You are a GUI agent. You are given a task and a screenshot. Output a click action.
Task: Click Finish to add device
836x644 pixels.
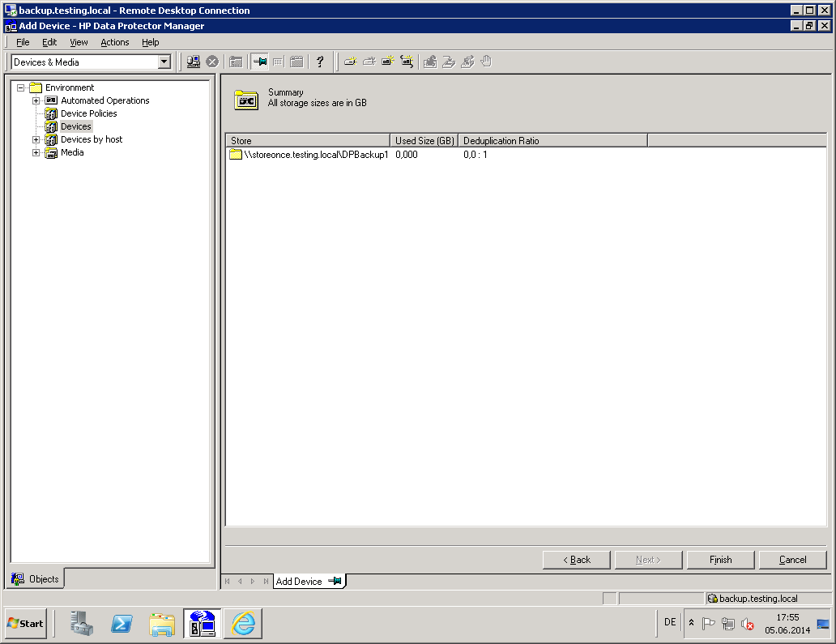pyautogui.click(x=720, y=560)
